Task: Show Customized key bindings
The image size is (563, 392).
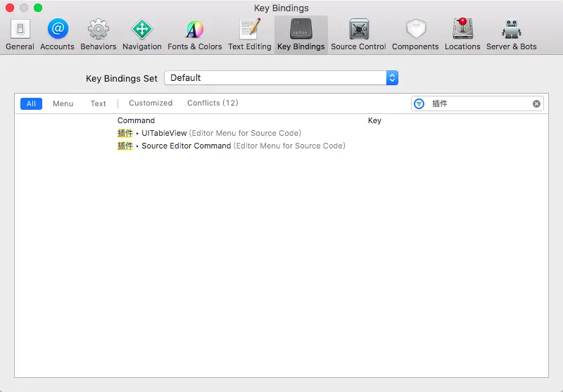Action: 151,103
